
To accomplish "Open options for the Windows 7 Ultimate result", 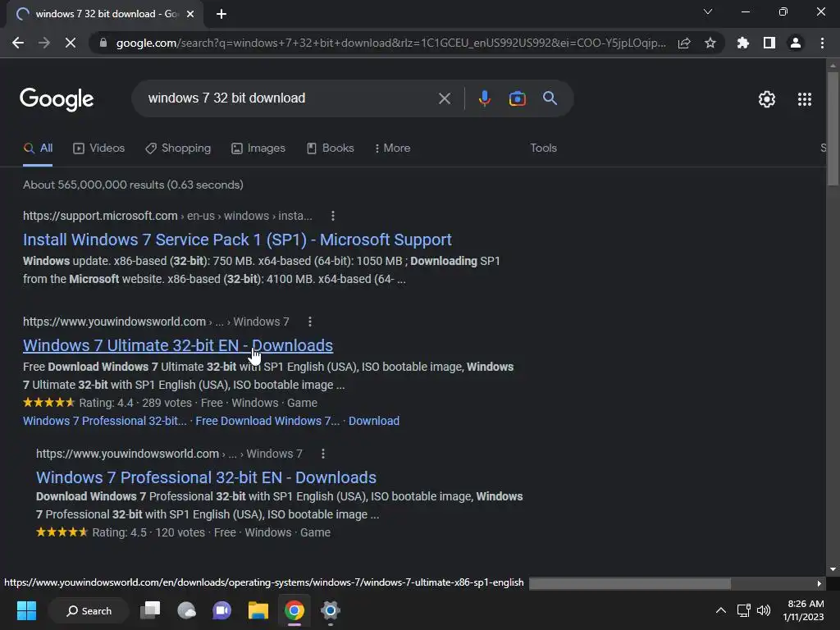I will [x=309, y=322].
